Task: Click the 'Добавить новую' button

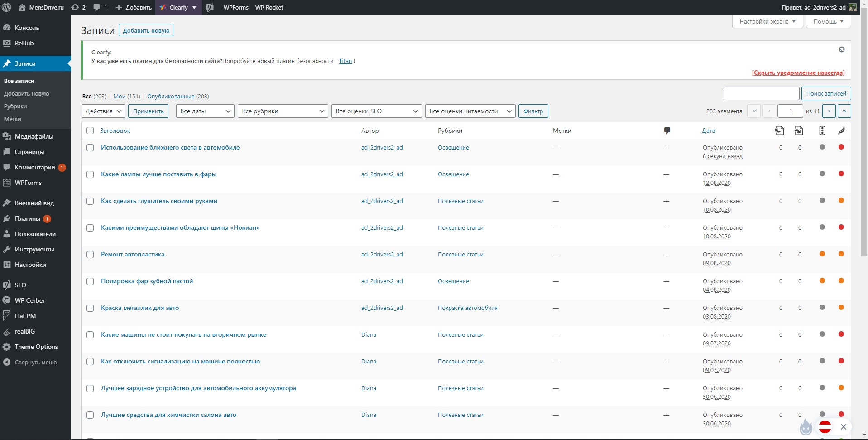Action: click(146, 30)
